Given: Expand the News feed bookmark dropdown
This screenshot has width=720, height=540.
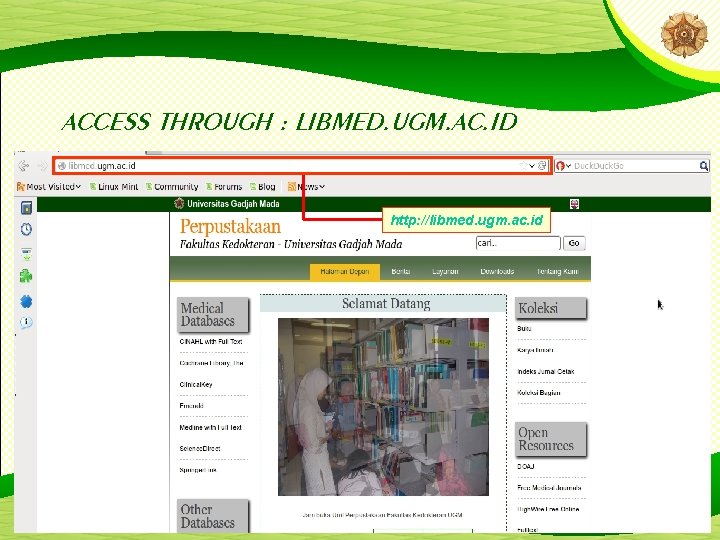Looking at the screenshot, I should point(306,186).
